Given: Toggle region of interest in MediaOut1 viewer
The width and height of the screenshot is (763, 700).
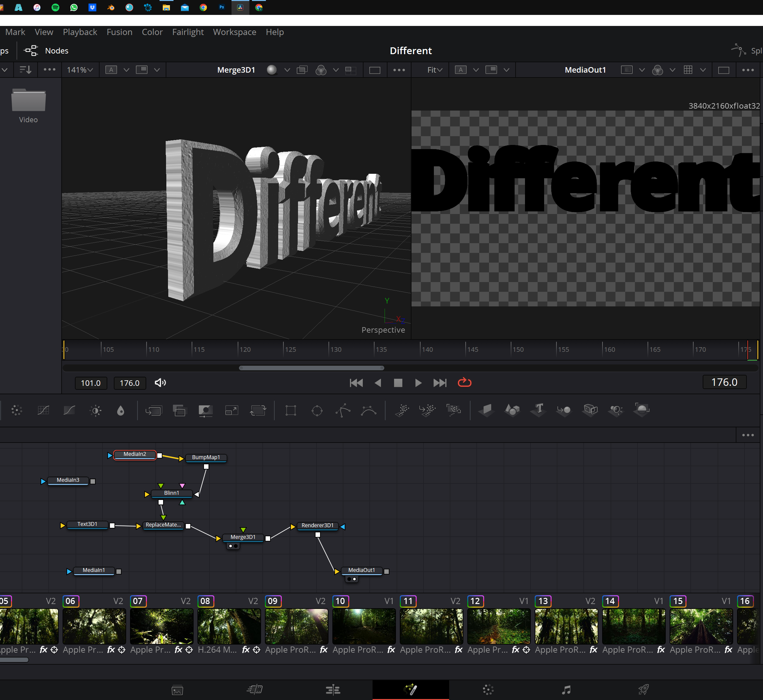Looking at the screenshot, I should coord(626,70).
